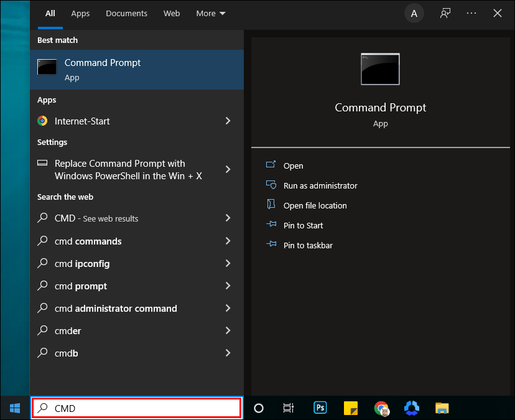515x420 pixels.
Task: Click the Photoshop icon in the taskbar
Action: pos(320,408)
